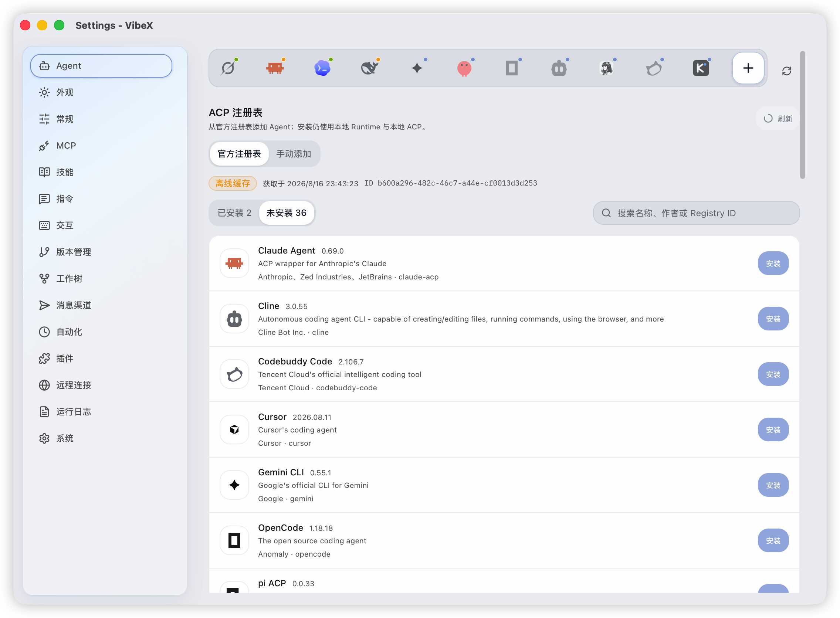
Task: Select the Claude pixel-creature icon in the top agent bar
Action: click(x=275, y=68)
